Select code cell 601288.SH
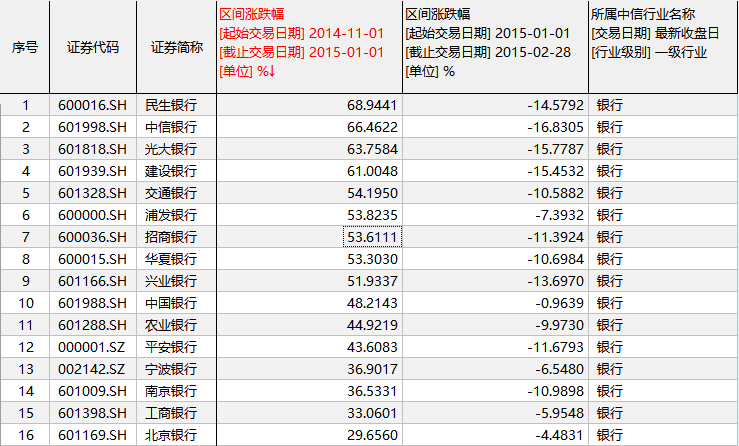This screenshot has height=446, width=739. point(93,325)
